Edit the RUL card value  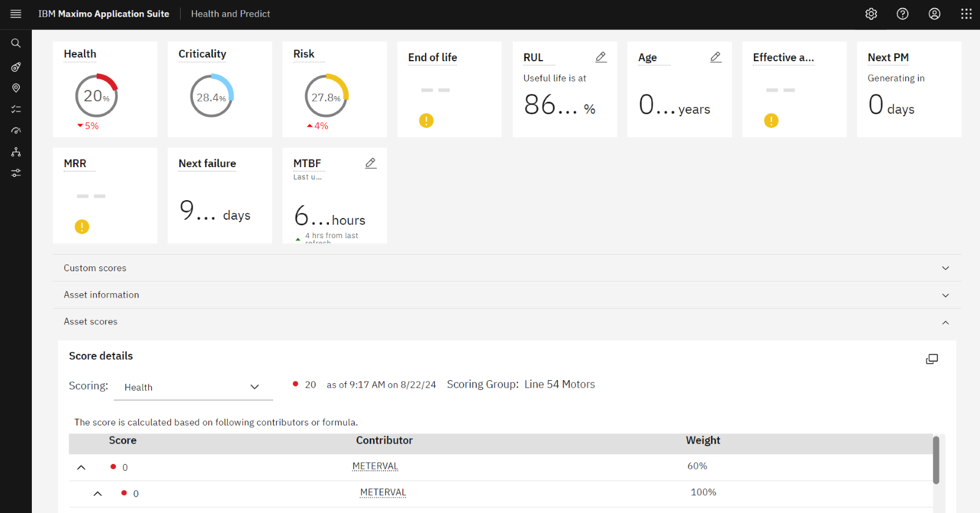(601, 57)
